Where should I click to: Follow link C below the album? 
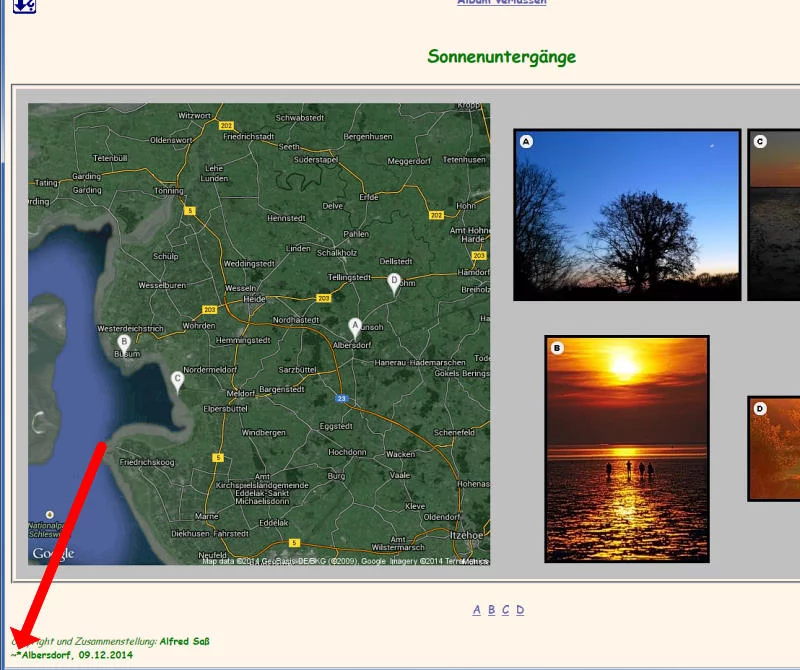pos(506,610)
